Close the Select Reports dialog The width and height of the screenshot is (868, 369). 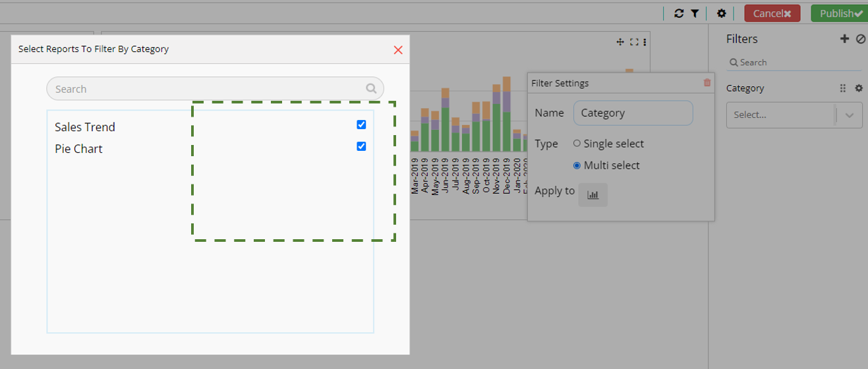click(398, 49)
